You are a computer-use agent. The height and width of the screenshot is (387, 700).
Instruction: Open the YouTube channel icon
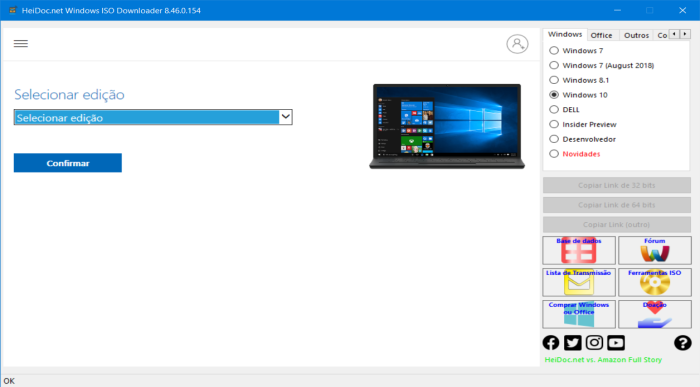616,343
